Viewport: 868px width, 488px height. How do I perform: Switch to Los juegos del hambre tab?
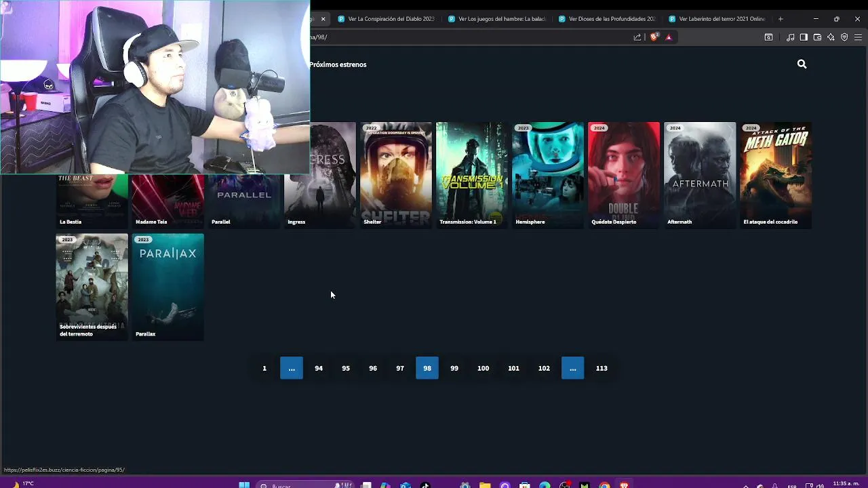(497, 19)
